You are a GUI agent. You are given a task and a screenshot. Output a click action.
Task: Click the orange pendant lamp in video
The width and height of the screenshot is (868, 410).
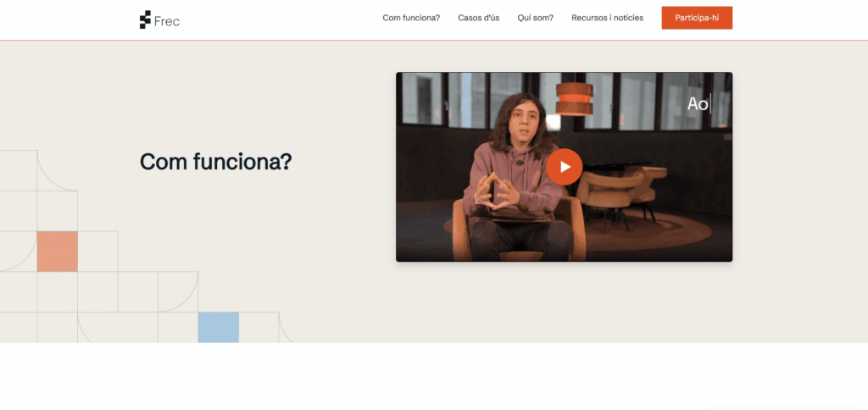pos(574,99)
